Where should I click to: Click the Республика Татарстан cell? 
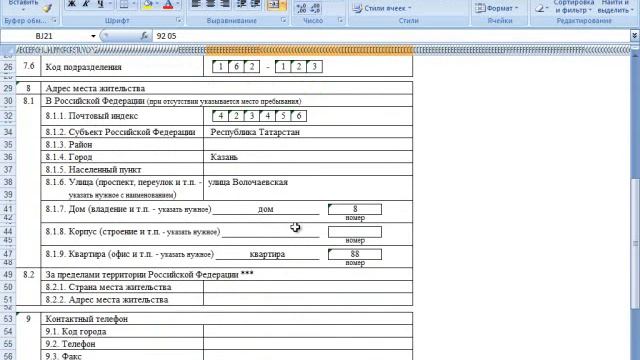click(x=308, y=132)
